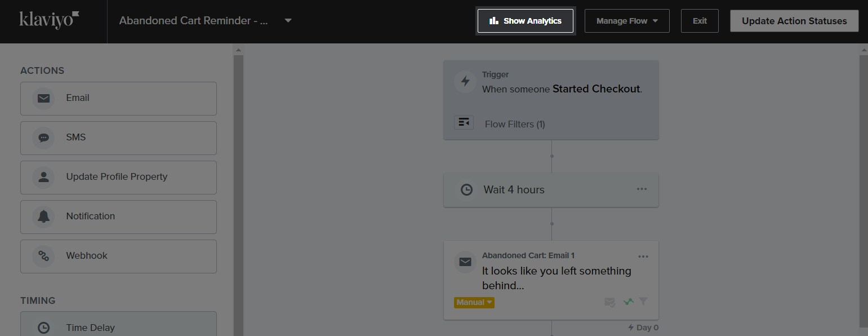Open Flow Filters (1)
Image resolution: width=868 pixels, height=336 pixels.
click(515, 124)
